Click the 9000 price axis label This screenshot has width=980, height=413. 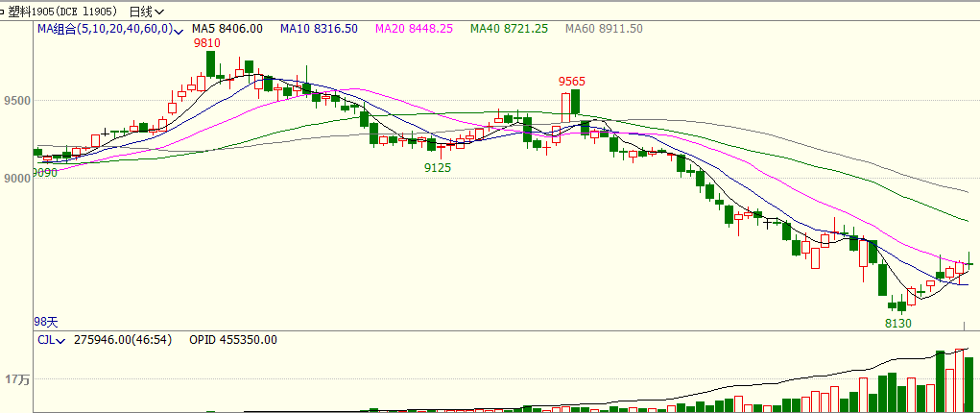click(16, 179)
